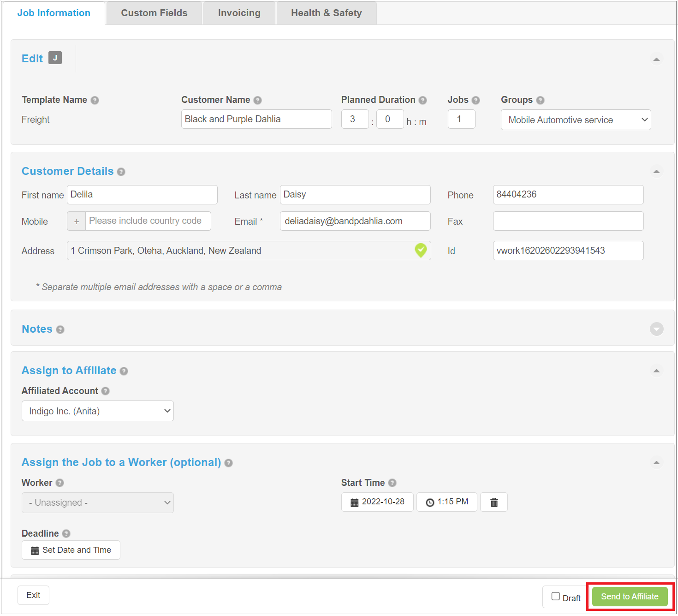Switch to the Health & Safety tab
This screenshot has width=678, height=616.
[x=326, y=13]
